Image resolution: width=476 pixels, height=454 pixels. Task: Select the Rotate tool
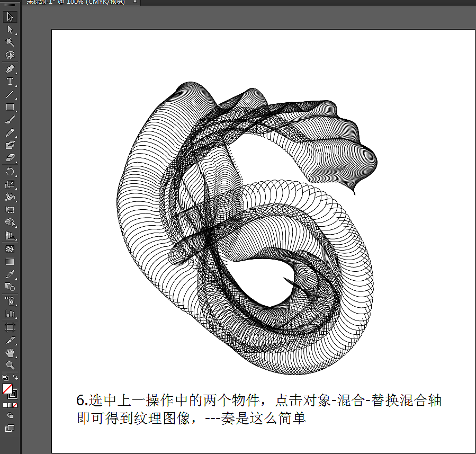tap(10, 172)
